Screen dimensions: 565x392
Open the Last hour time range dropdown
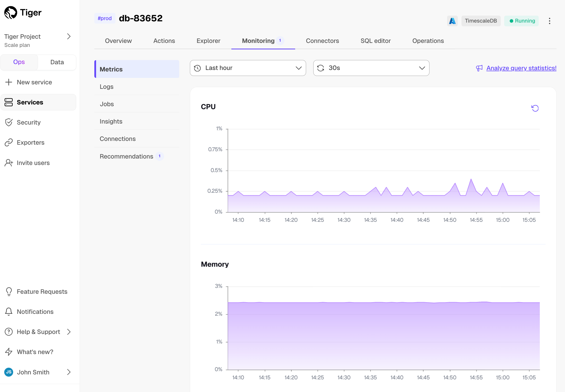point(248,68)
